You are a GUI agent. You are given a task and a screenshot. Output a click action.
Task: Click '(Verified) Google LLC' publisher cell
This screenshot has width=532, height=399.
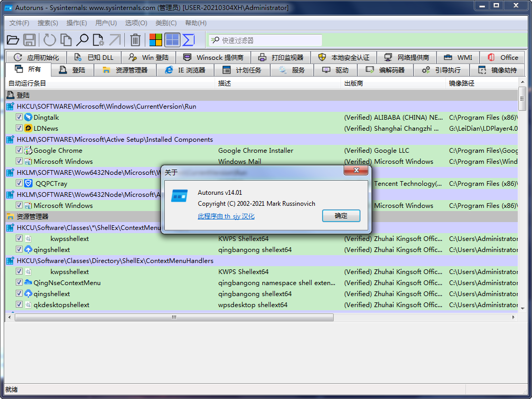[377, 151]
